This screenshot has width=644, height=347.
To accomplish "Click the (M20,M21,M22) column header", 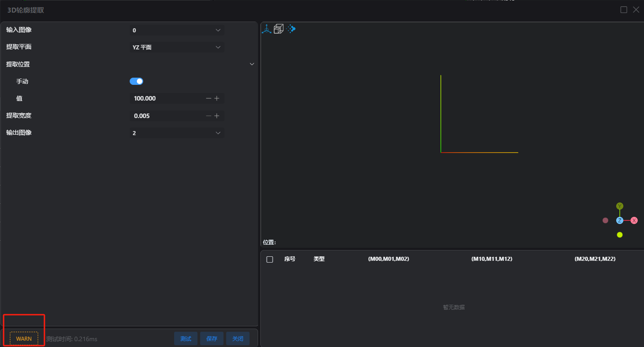I will [x=595, y=259].
